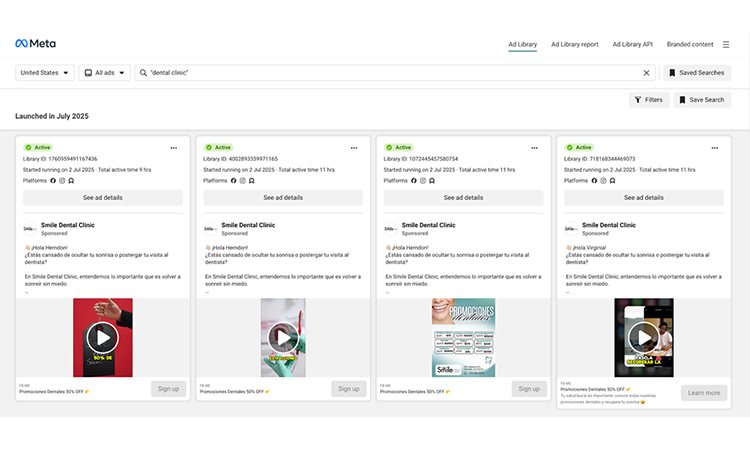Click Active status badge on ad 1760959491167436
Screen dimensions: 750x450
coord(38,147)
